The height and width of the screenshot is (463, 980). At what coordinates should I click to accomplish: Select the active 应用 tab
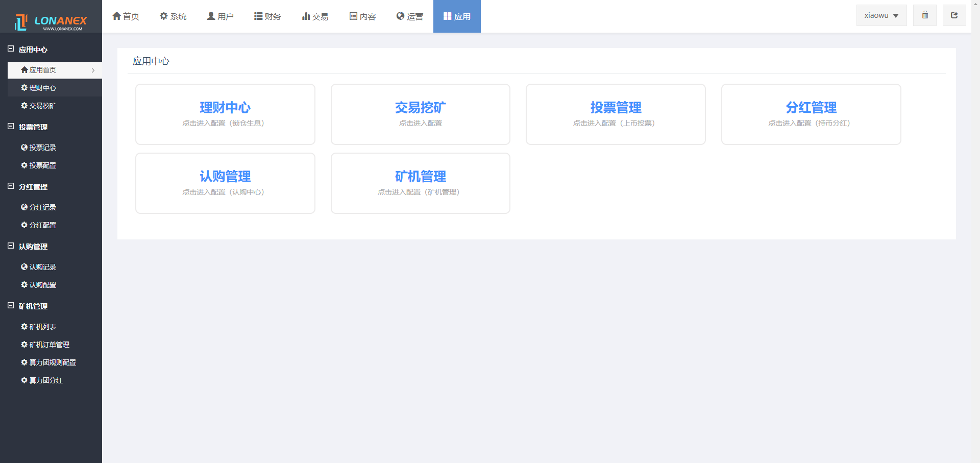457,16
